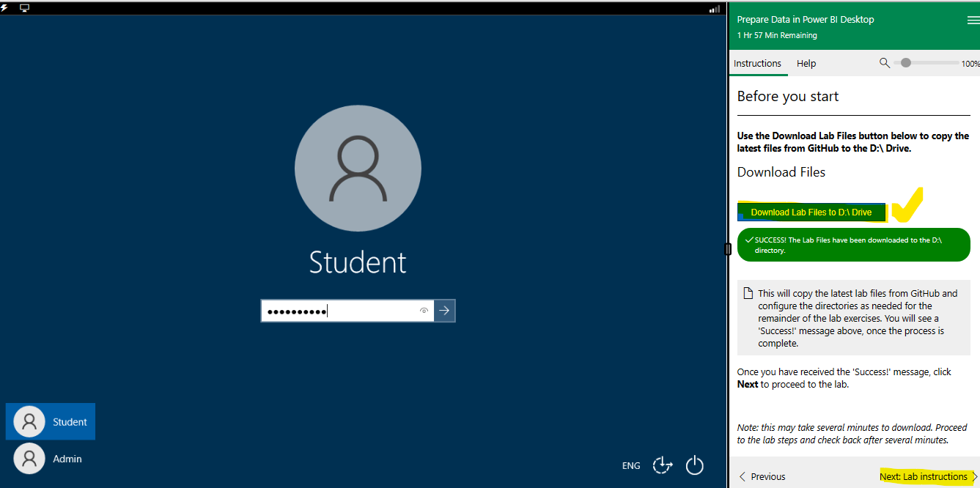Image resolution: width=980 pixels, height=488 pixels.
Task: Click the Download Files heading
Action: (x=781, y=172)
